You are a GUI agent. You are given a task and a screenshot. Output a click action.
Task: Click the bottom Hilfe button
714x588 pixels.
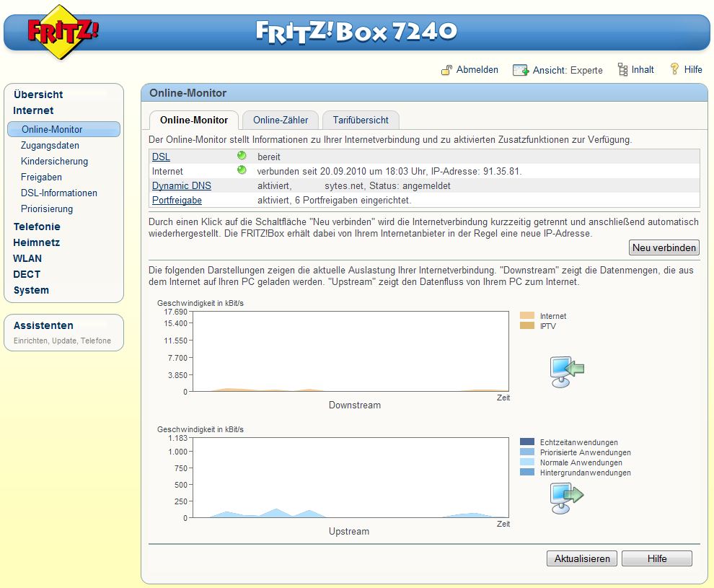[x=657, y=558]
